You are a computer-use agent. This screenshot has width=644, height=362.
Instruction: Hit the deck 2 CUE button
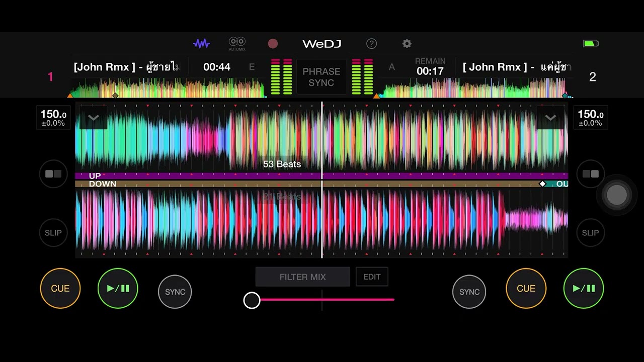(526, 289)
